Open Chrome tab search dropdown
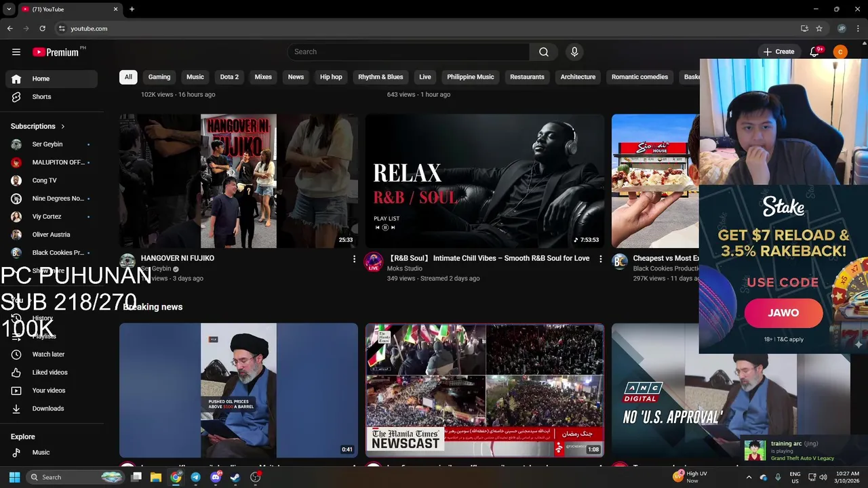The height and width of the screenshot is (488, 868). point(9,9)
